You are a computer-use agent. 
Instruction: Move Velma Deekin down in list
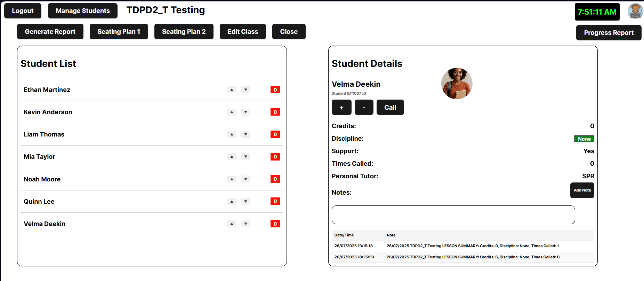[245, 224]
